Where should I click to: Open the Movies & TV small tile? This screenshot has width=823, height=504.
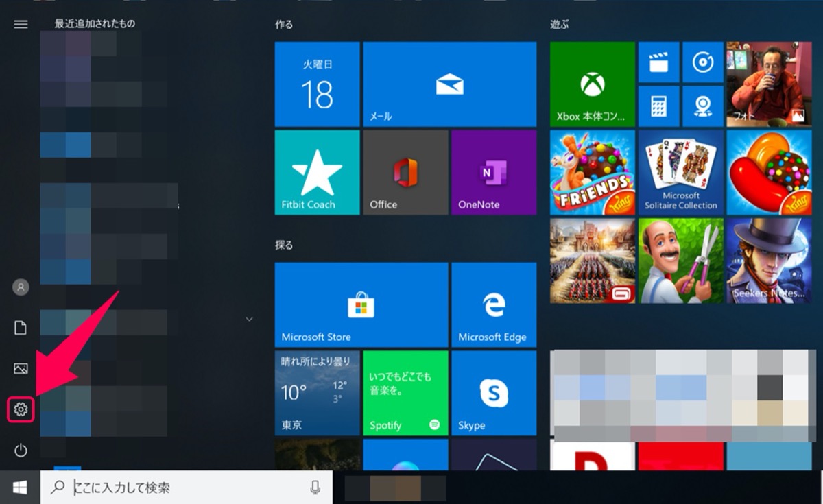point(659,62)
